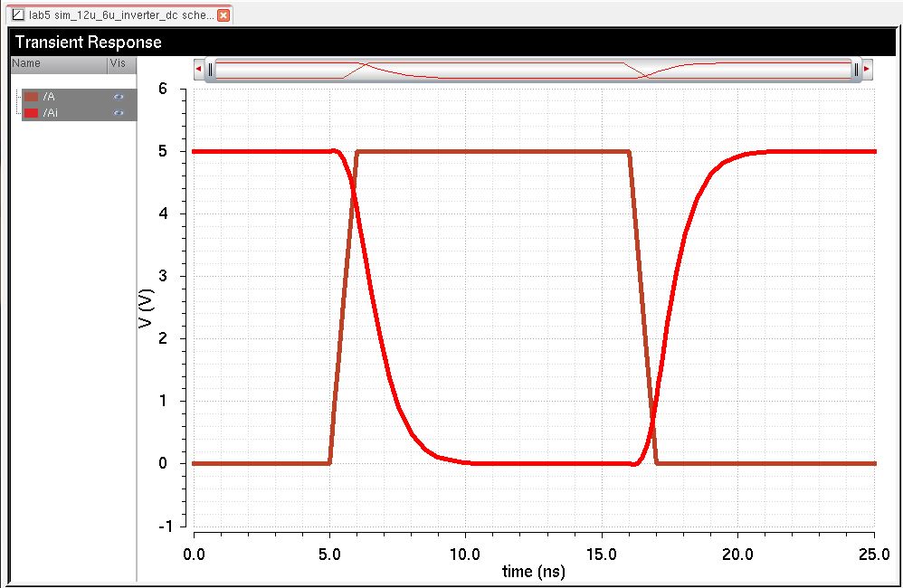Viewport: 903px width, 588px height.
Task: Close the lab5 sim inverter tab
Action: (x=223, y=15)
